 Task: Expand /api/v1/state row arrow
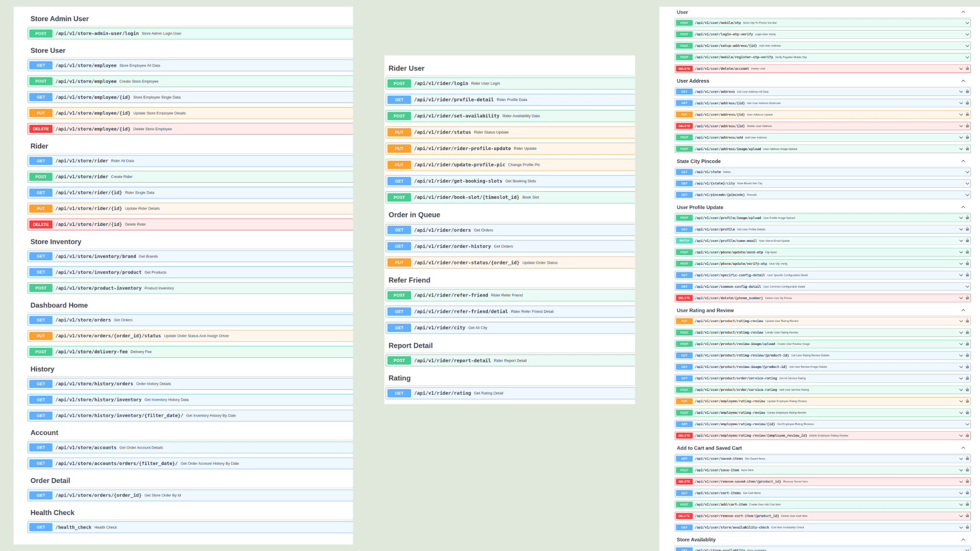[967, 172]
